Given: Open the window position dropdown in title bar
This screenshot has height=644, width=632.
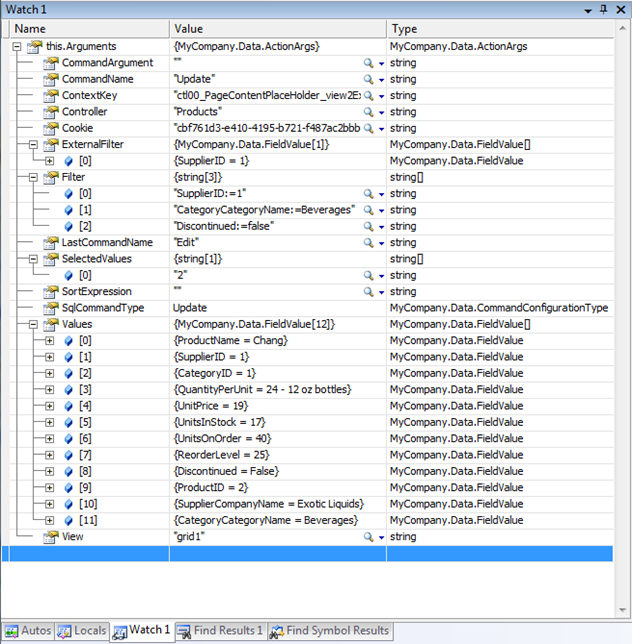Looking at the screenshot, I should pos(587,8).
